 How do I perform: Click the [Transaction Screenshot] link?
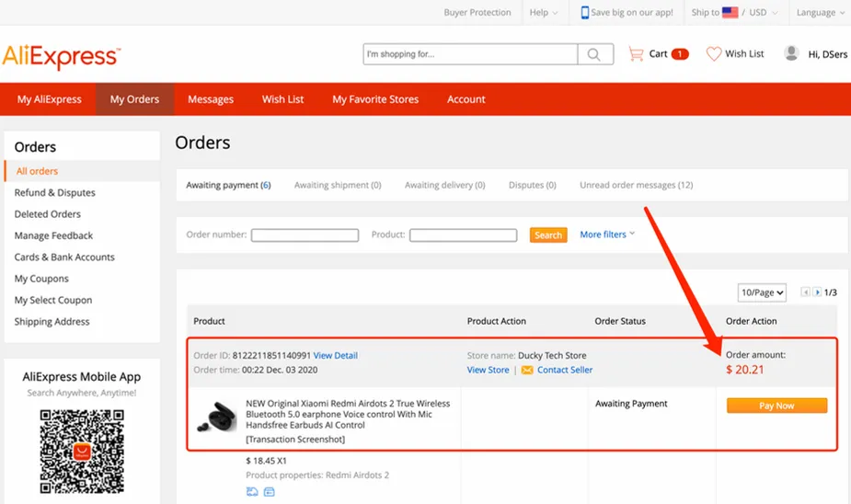click(x=295, y=440)
